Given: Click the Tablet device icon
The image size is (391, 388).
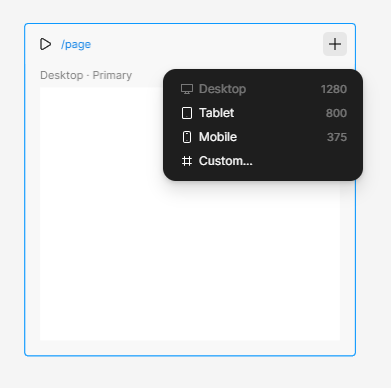Looking at the screenshot, I should point(187,113).
